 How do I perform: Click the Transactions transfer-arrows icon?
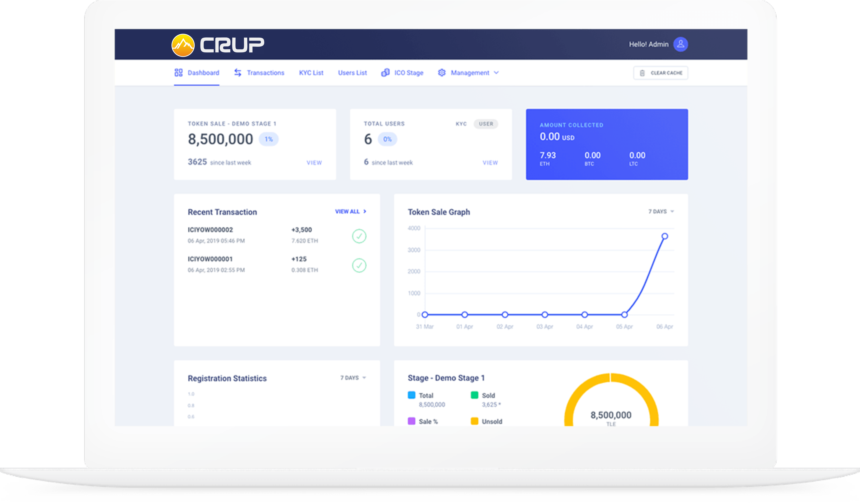click(238, 72)
